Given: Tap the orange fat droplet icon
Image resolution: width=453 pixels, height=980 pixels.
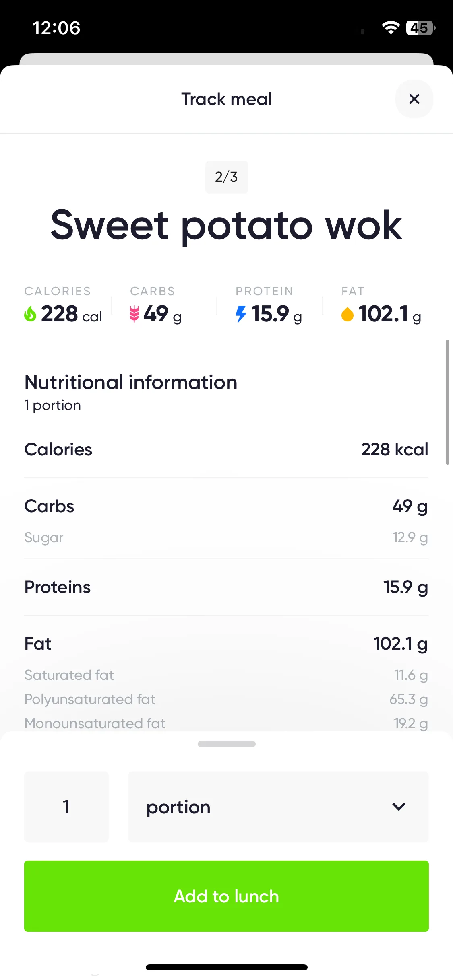Looking at the screenshot, I should (347, 314).
